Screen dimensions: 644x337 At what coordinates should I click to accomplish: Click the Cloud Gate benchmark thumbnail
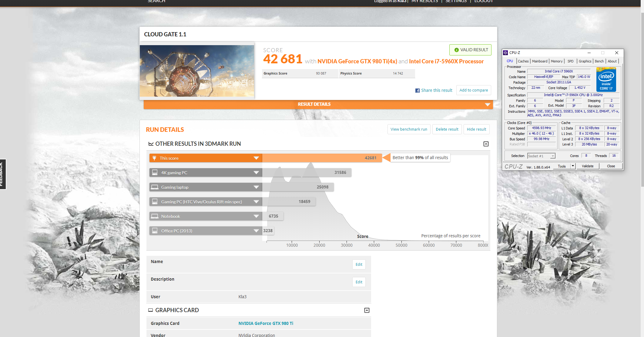(197, 71)
